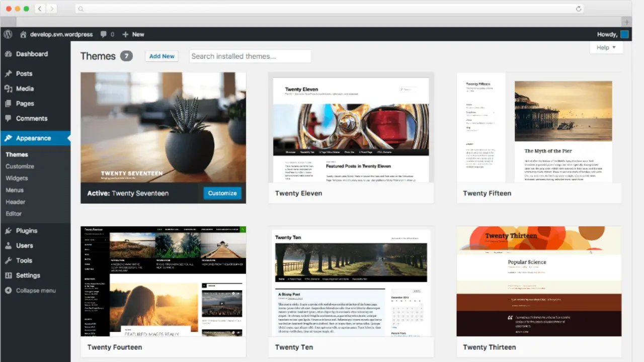Click the Media icon in sidebar
The height and width of the screenshot is (362, 644).
(x=8, y=88)
